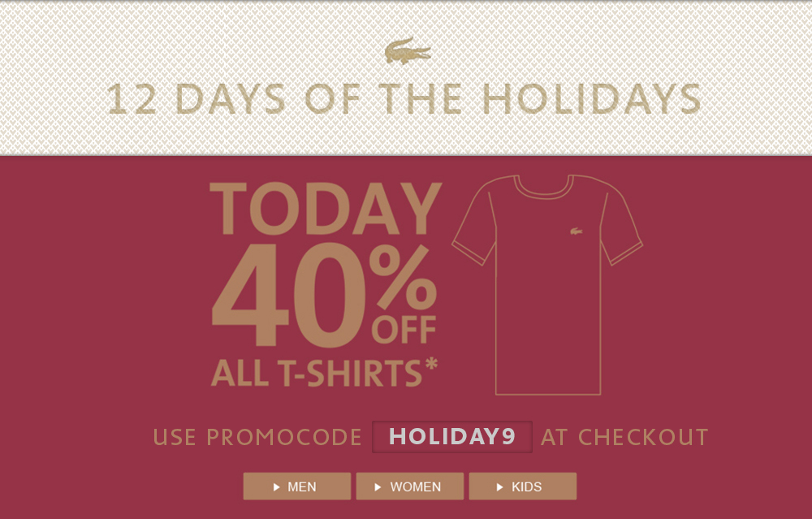Click the arrow icon beside WOMEN
The height and width of the screenshot is (519, 812).
point(378,487)
